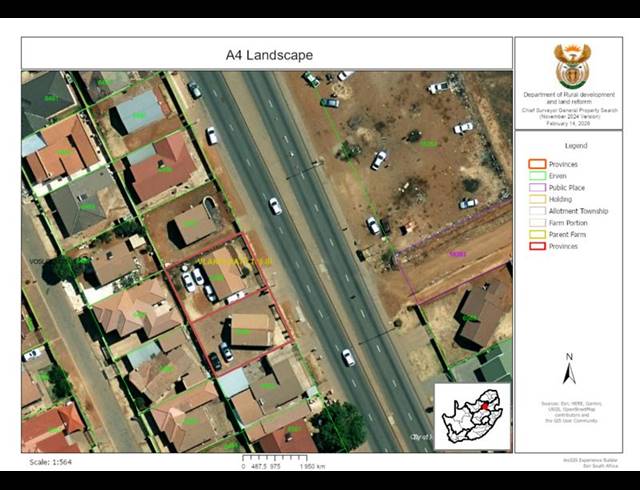Viewport: 640px width, 490px height.
Task: Click the Holding legend swatch
Action: 537,199
